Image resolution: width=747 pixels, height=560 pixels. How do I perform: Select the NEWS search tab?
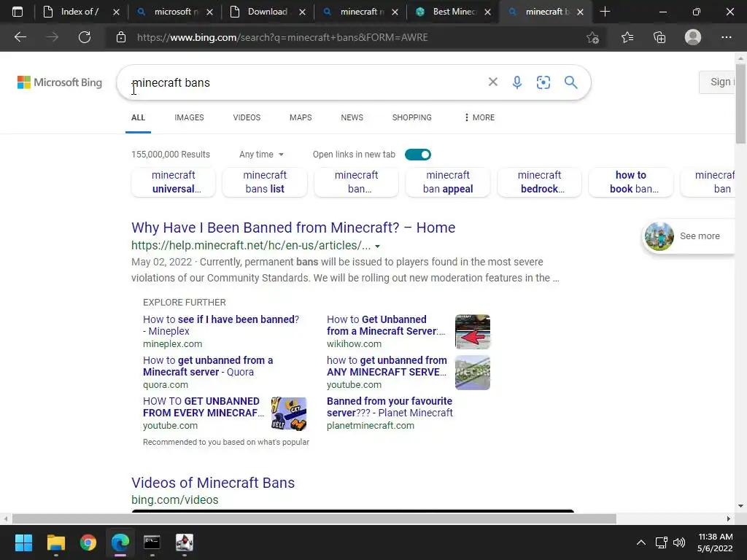[352, 117]
